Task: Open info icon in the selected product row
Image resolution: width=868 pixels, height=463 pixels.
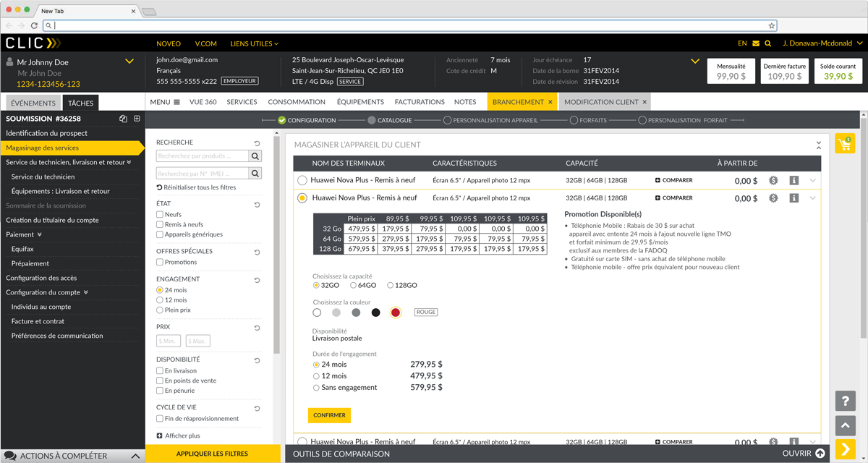Action: [793, 198]
